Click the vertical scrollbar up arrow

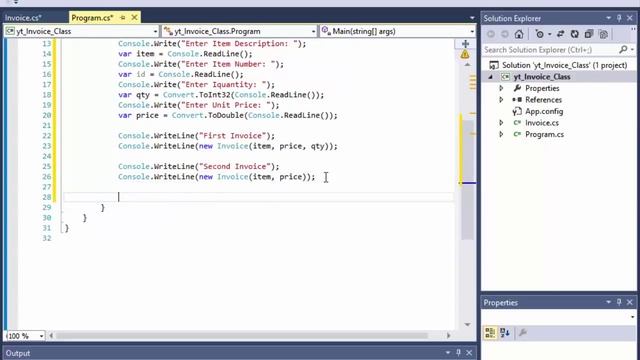click(x=467, y=65)
